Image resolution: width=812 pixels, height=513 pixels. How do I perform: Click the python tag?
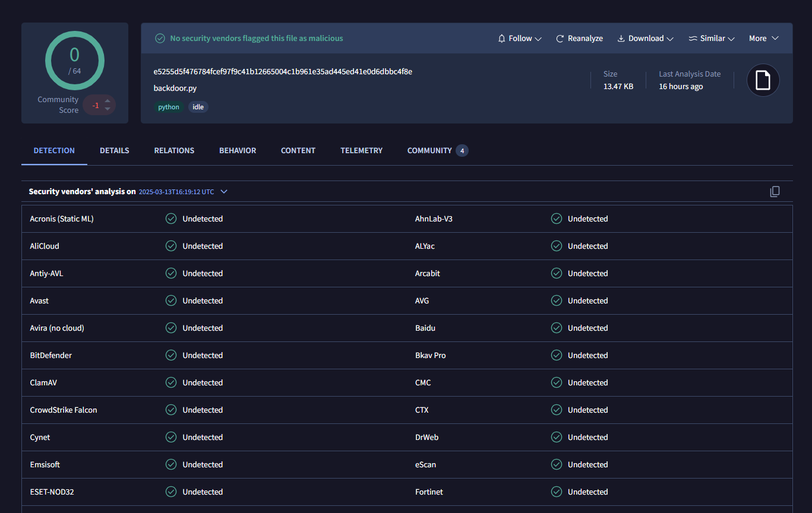pyautogui.click(x=169, y=107)
